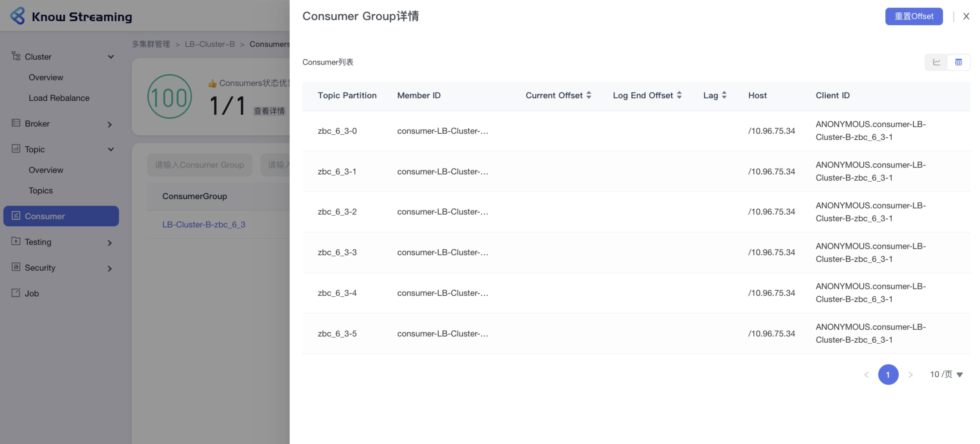Go to next page arrow
Screen dimensions: 980x444
pyautogui.click(x=910, y=375)
